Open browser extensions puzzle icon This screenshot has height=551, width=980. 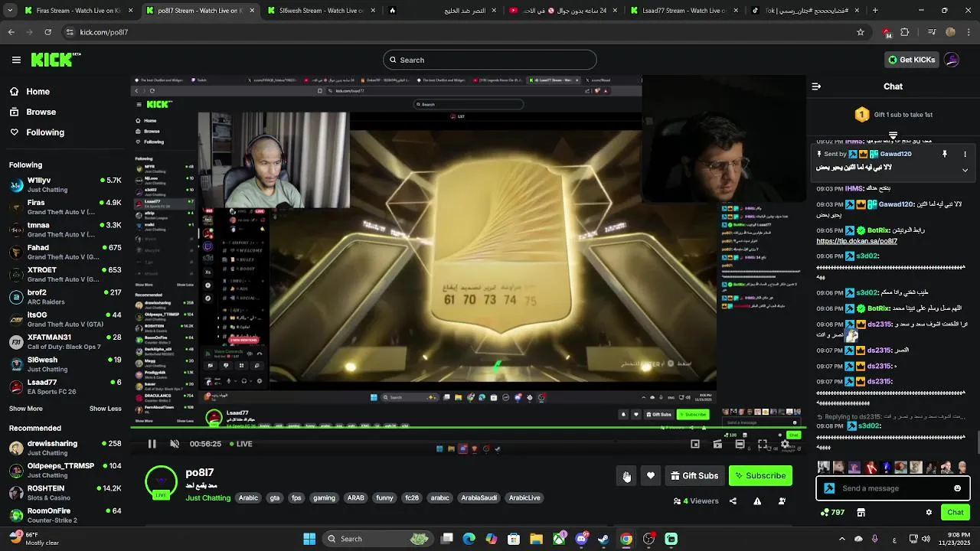point(905,32)
